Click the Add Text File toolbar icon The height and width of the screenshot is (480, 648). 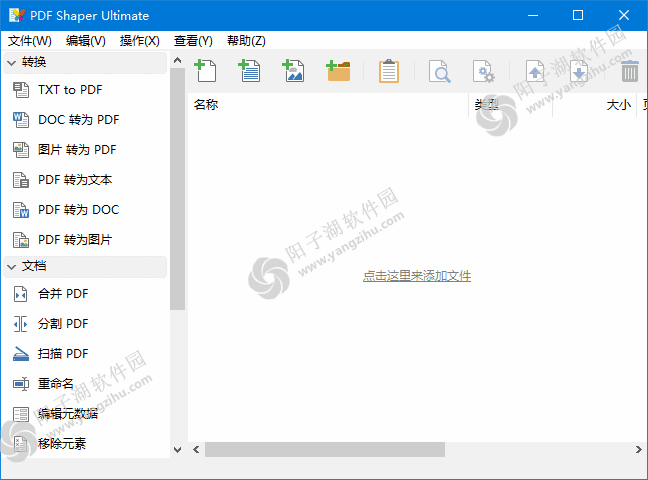[250, 71]
